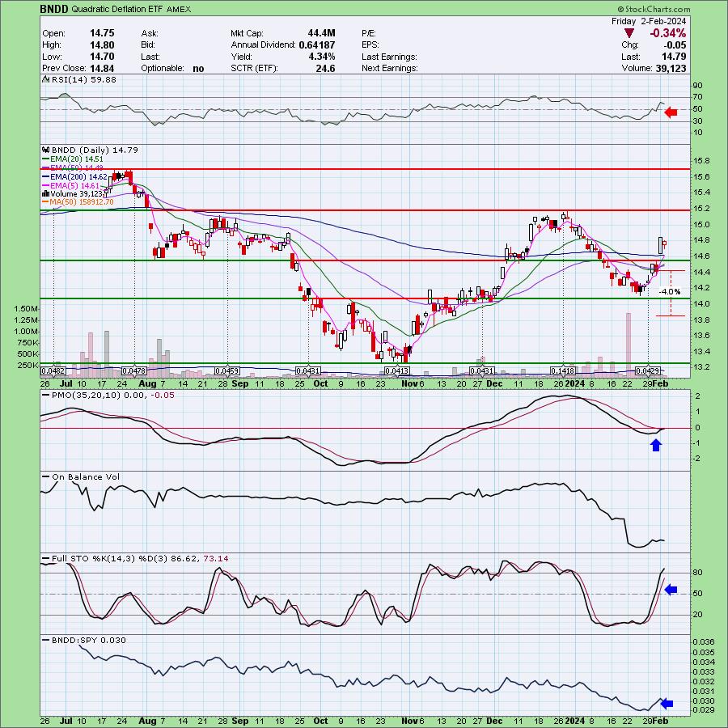
Task: Click the Last price 14.79 in header
Action: (673, 57)
